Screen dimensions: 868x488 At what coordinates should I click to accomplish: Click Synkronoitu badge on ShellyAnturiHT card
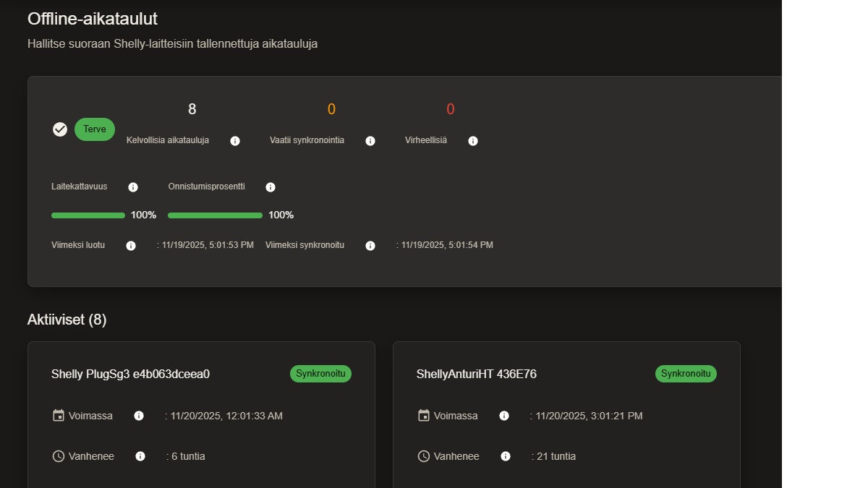click(686, 374)
